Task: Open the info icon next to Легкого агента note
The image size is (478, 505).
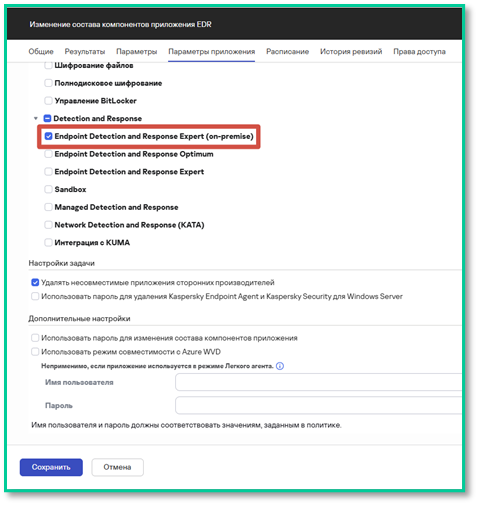Action: click(280, 366)
